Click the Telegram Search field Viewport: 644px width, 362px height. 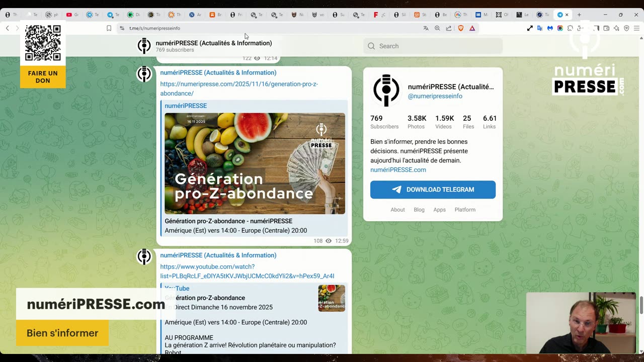tap(433, 46)
